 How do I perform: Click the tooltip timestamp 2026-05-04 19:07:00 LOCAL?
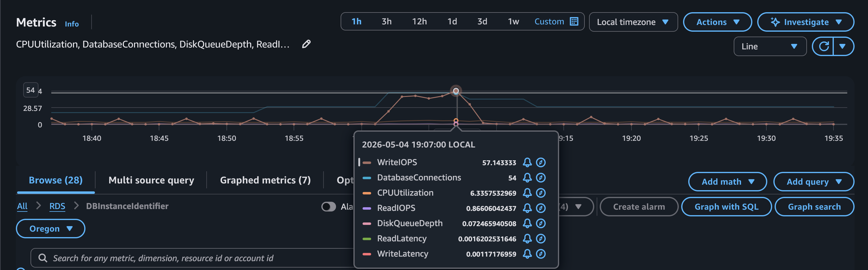click(418, 144)
